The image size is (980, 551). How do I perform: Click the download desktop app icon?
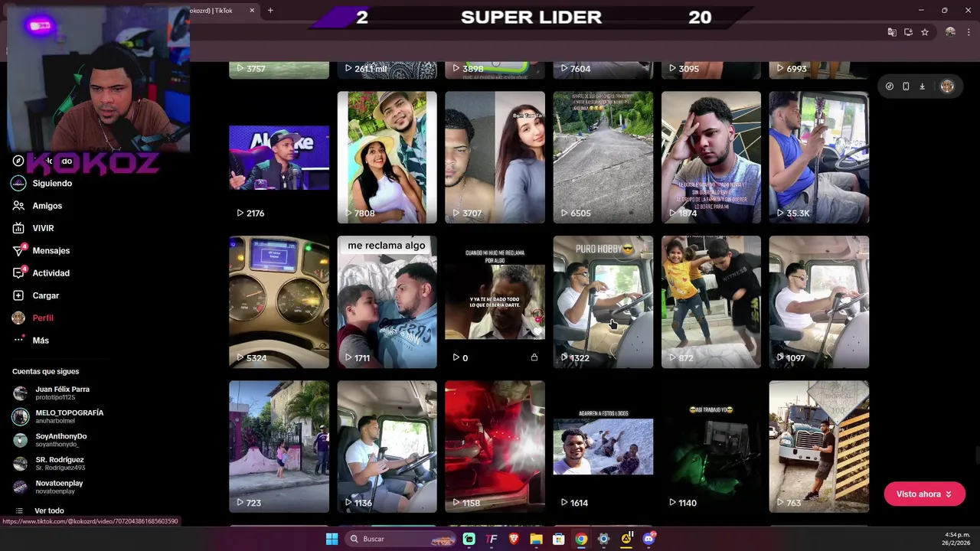922,86
